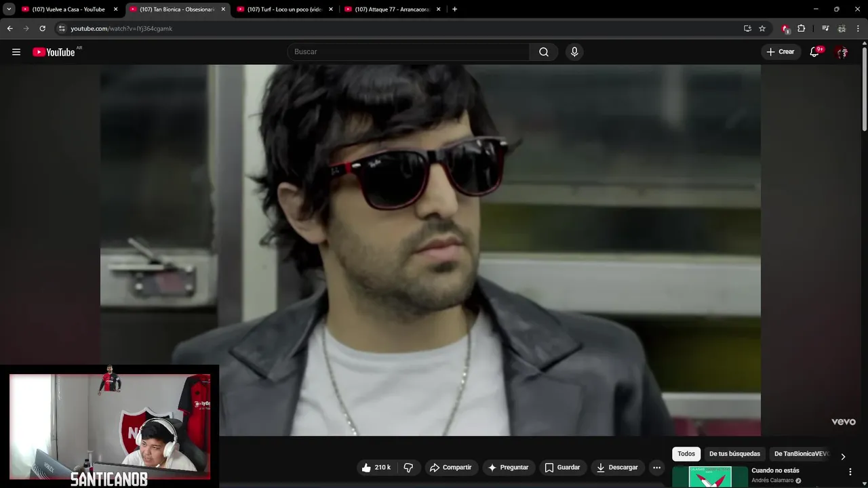Open Cuando no estás thumbnail
The image size is (868, 488).
pyautogui.click(x=710, y=476)
